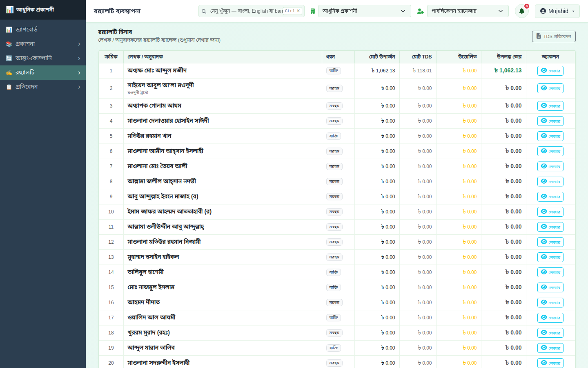Click author name খুররম মুরাদ (রহঃ)
The image size is (588, 368).
pos(149,333)
